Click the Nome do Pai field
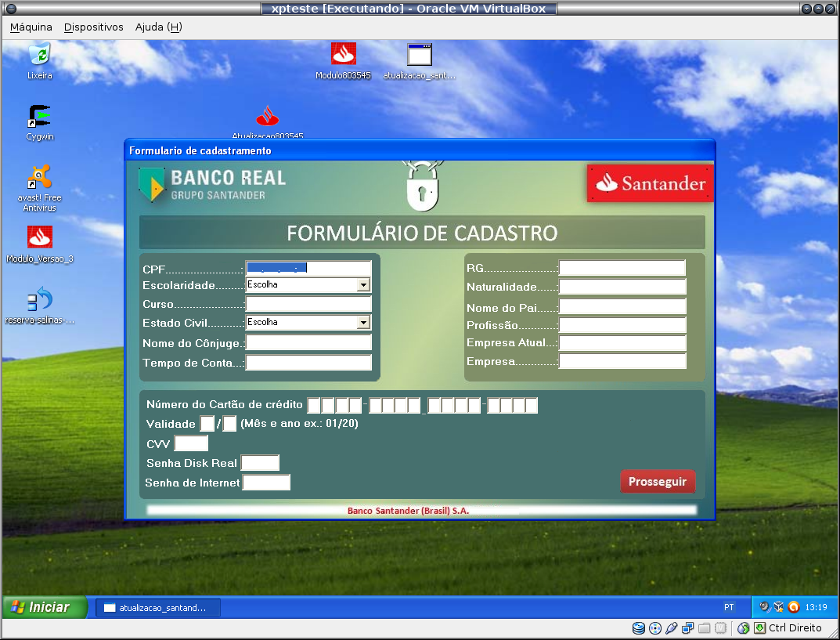Screen dimensions: 840x640 [x=622, y=307]
